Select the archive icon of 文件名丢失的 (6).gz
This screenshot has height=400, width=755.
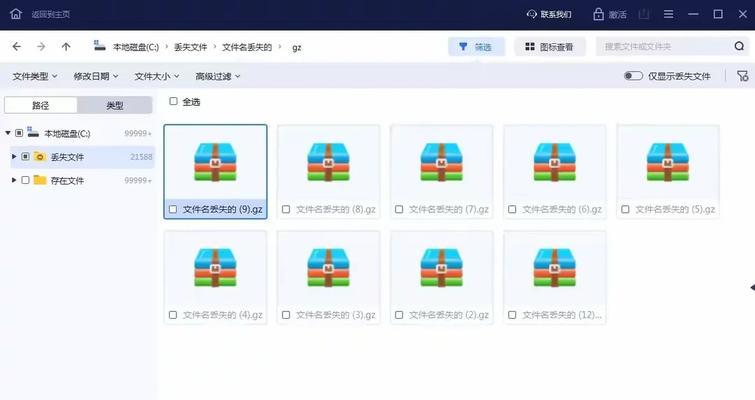tap(555, 162)
